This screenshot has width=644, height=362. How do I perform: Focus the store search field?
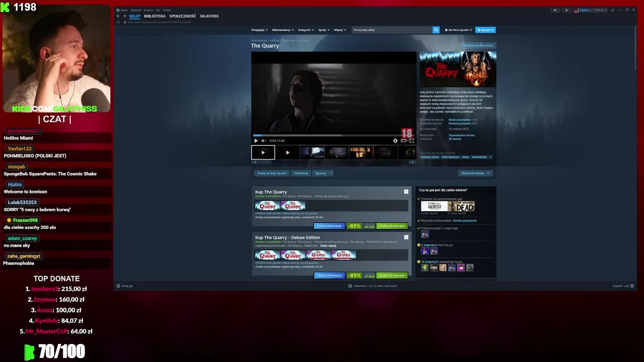[x=392, y=30]
